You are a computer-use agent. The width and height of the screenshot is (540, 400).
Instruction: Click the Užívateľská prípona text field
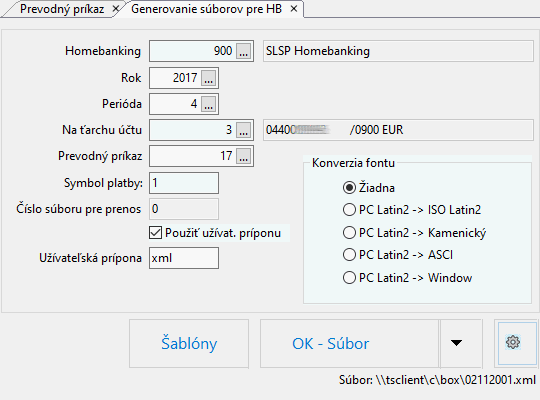click(184, 258)
